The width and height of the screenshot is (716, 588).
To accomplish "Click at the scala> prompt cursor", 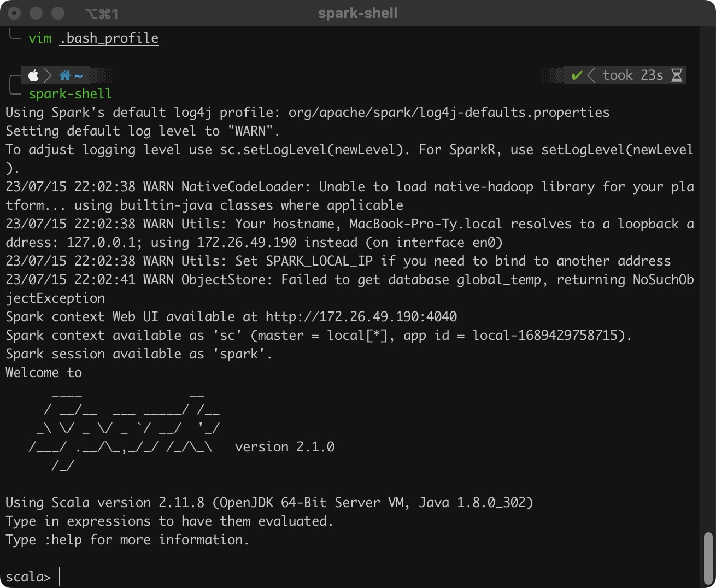I will 60,577.
